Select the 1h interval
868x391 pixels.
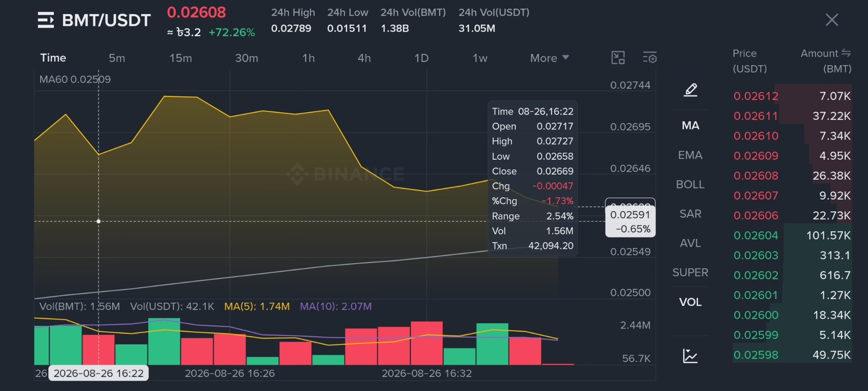(308, 58)
